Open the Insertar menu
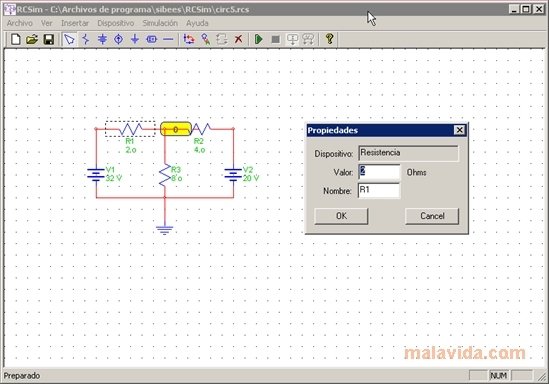The height and width of the screenshot is (384, 549). pos(75,23)
